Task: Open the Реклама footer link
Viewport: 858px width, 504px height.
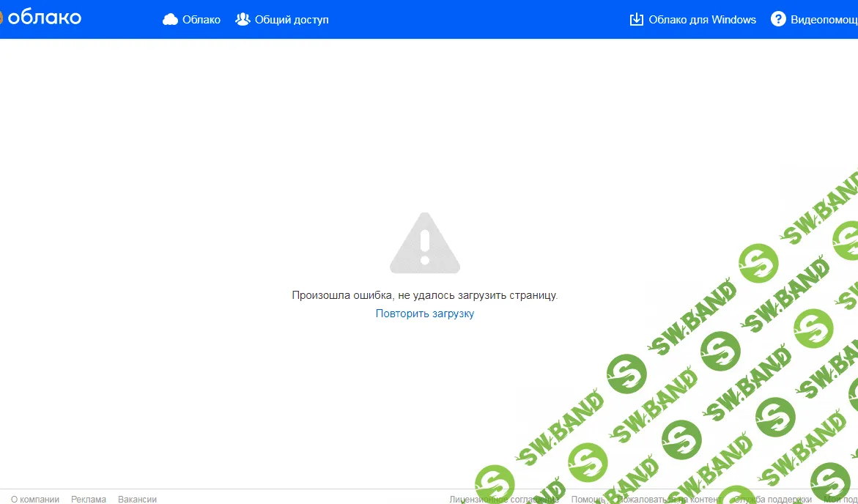Action: [x=89, y=499]
